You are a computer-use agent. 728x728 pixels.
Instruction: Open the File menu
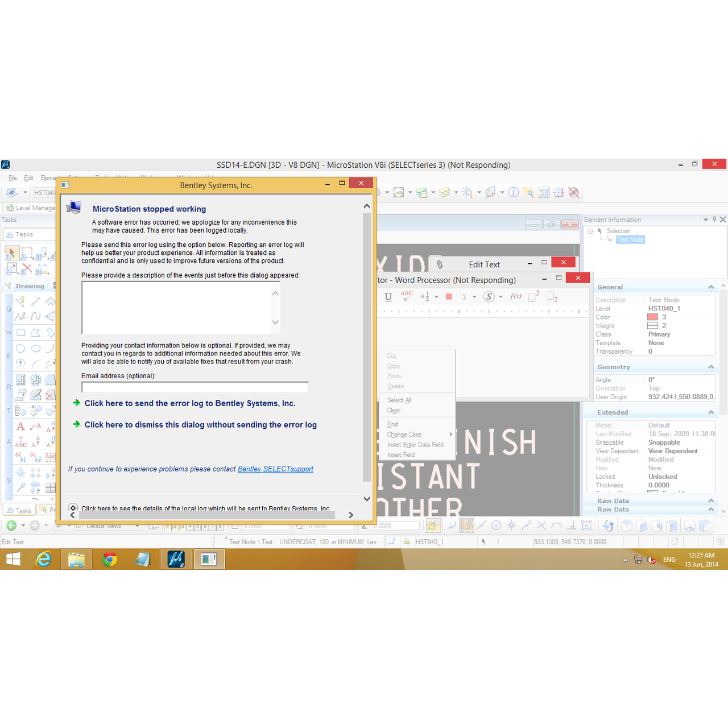click(13, 178)
